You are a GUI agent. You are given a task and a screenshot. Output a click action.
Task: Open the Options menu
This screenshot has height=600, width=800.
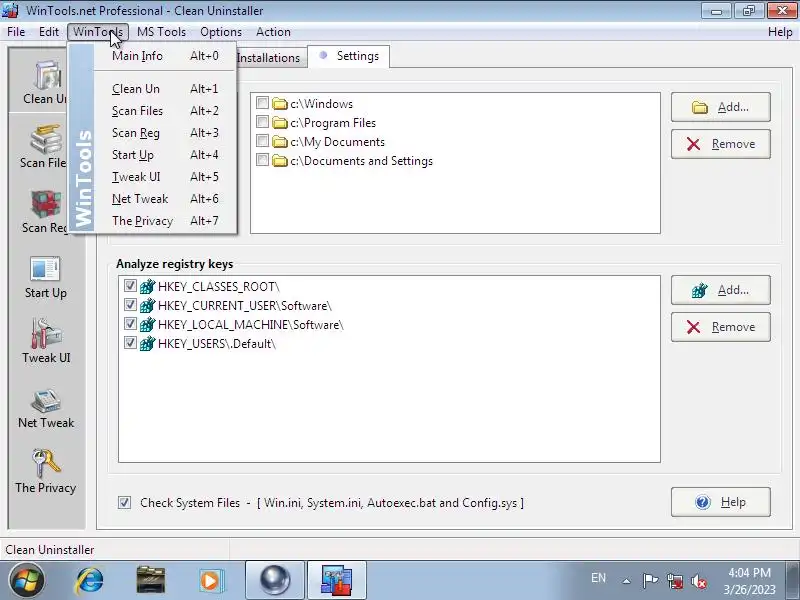tap(221, 32)
